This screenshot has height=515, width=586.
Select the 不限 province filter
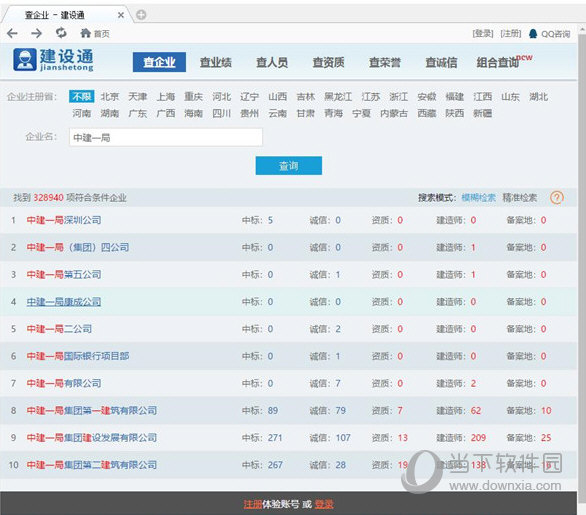(82, 97)
